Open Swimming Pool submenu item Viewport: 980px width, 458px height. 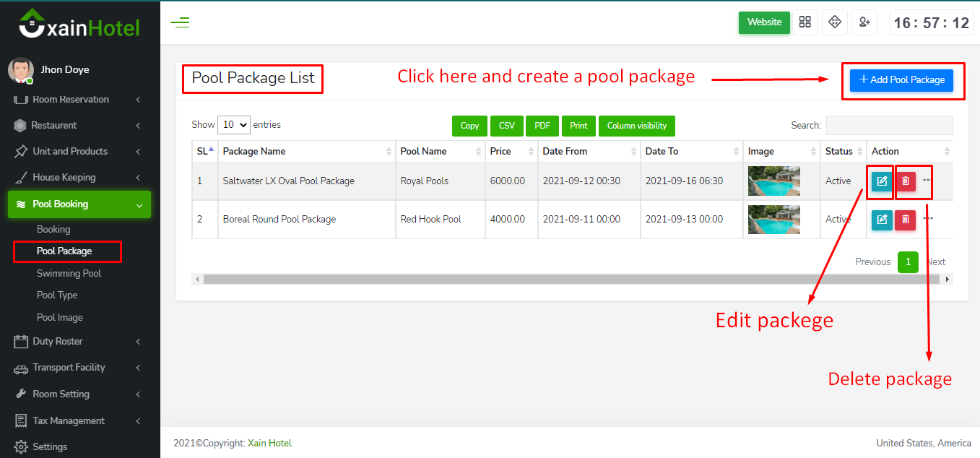[x=69, y=274]
